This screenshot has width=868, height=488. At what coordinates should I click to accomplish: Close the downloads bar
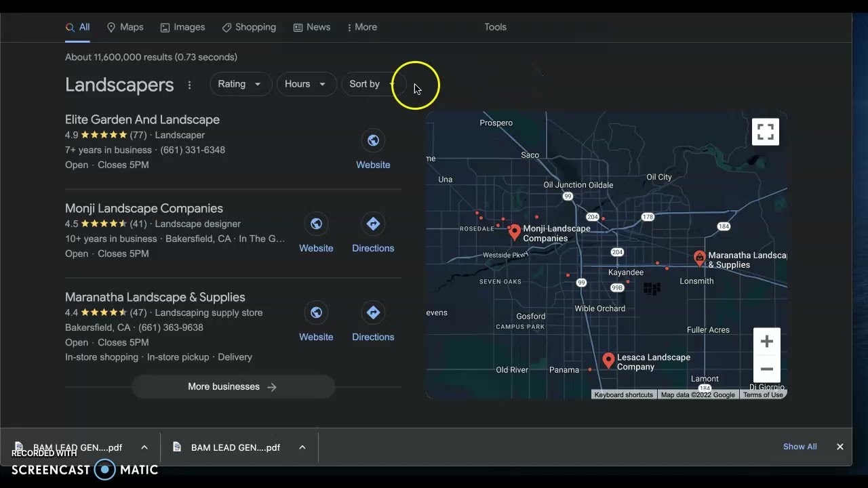pos(840,447)
